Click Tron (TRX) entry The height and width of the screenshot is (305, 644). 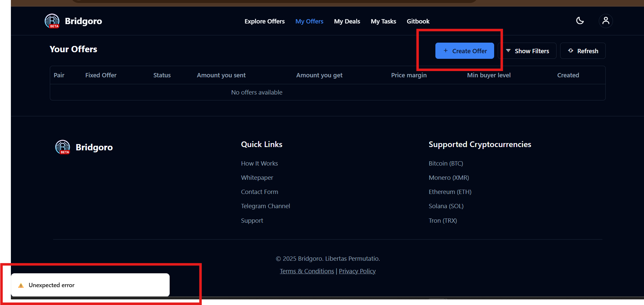coord(443,221)
